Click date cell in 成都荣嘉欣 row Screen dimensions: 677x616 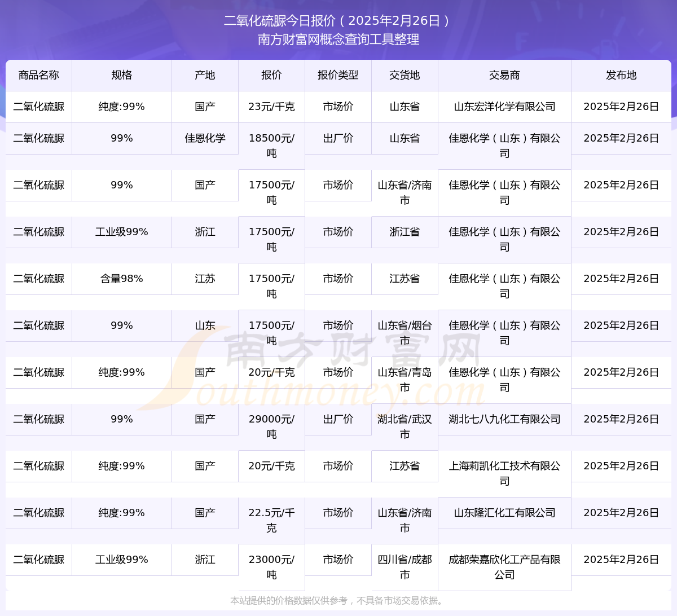pyautogui.click(x=621, y=560)
